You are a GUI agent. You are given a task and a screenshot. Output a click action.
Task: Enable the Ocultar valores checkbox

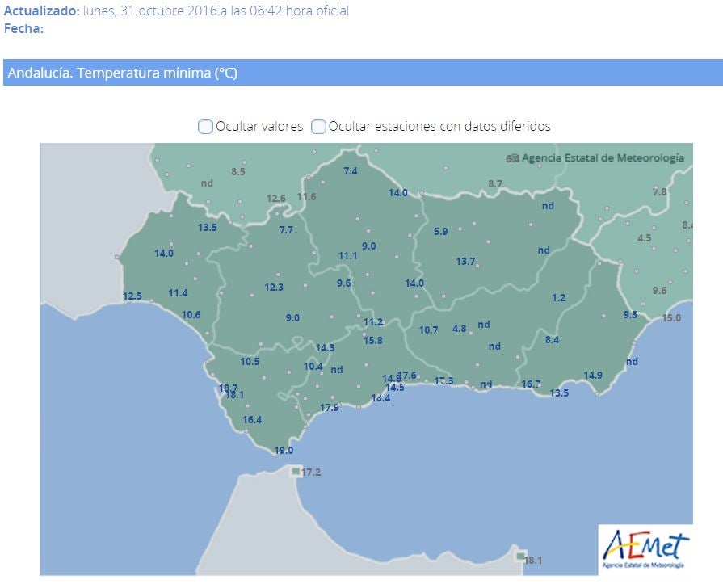[x=206, y=126]
